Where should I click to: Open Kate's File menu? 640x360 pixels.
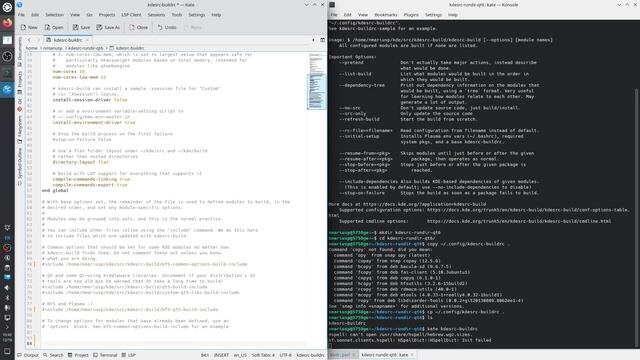21,15
